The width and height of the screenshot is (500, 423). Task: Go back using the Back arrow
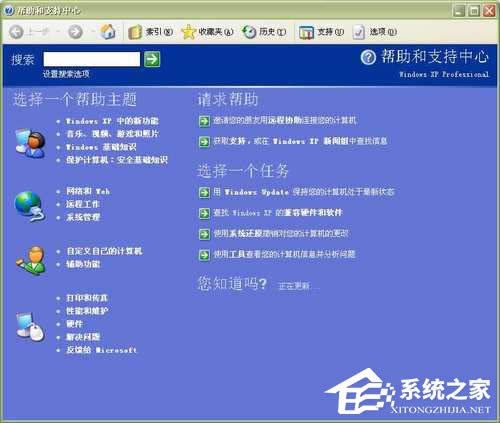17,32
